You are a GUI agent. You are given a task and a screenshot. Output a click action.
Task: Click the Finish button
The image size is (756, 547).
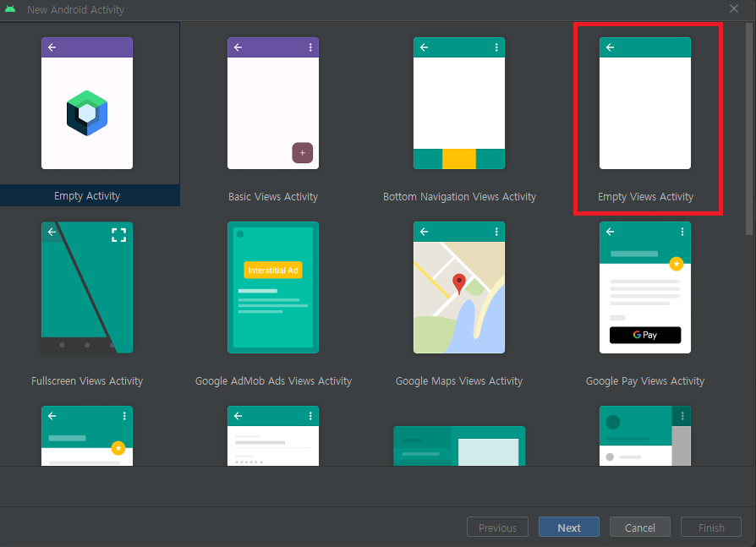(x=711, y=528)
